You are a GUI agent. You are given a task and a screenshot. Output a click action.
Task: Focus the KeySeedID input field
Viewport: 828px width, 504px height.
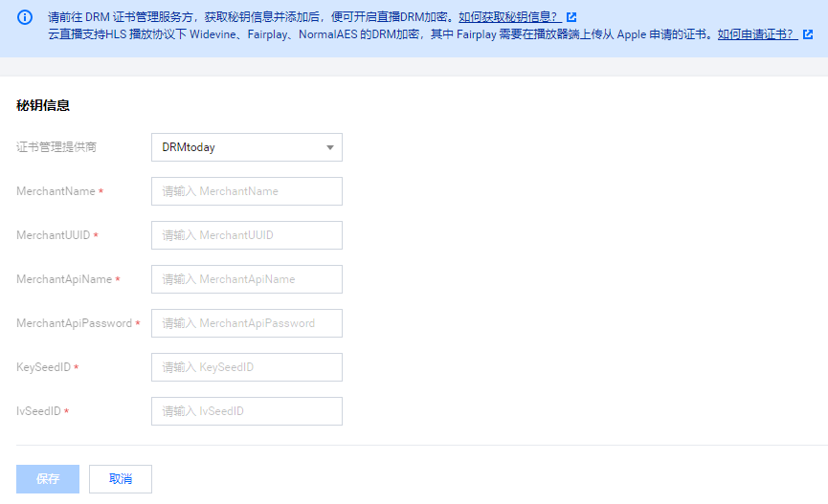pos(247,367)
